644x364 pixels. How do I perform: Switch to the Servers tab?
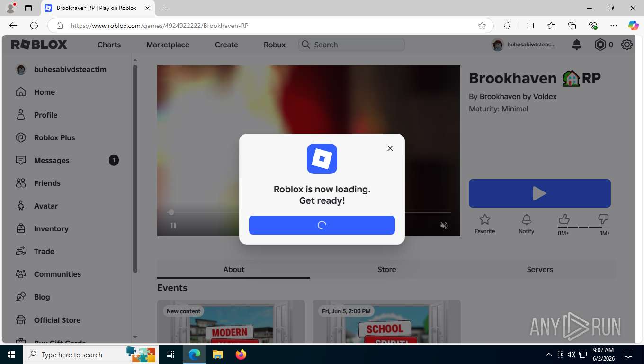[x=540, y=269]
